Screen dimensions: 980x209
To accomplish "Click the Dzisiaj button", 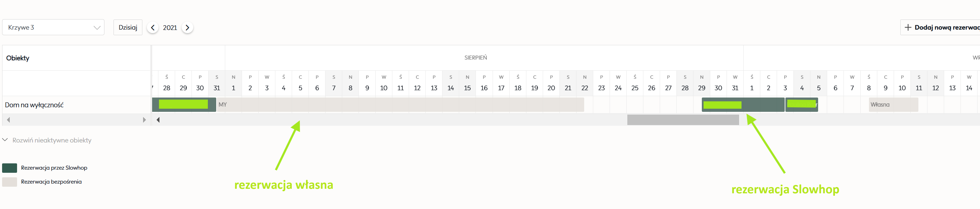I will [128, 28].
